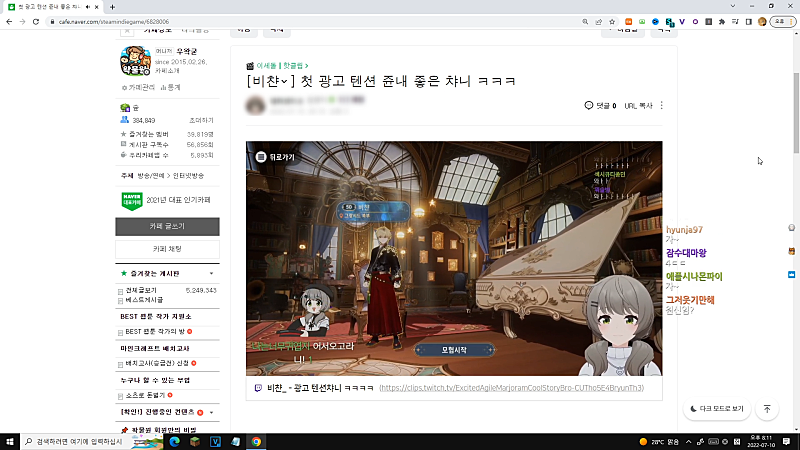Click the taskbar clock and date
The height and width of the screenshot is (450, 800).
tap(761, 442)
